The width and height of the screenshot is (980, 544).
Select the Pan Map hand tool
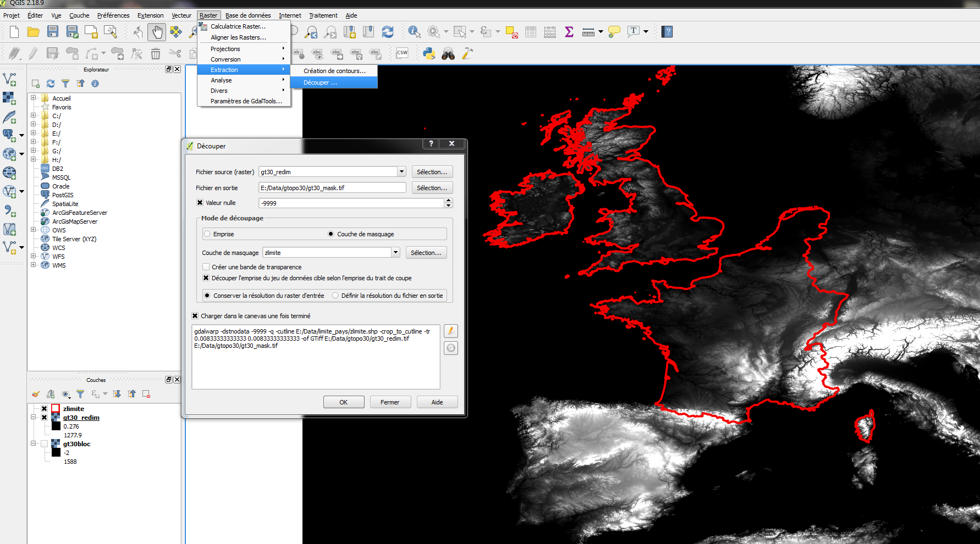coord(157,32)
